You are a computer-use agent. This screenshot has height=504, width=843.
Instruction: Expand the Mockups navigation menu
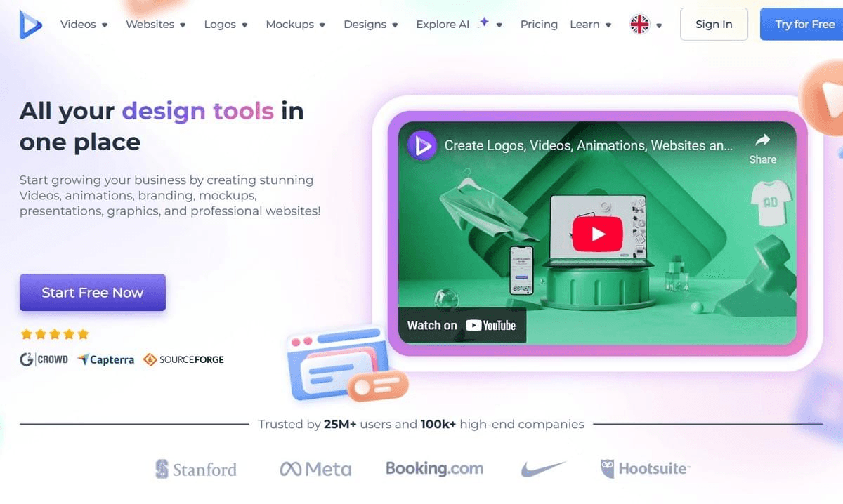tap(295, 25)
